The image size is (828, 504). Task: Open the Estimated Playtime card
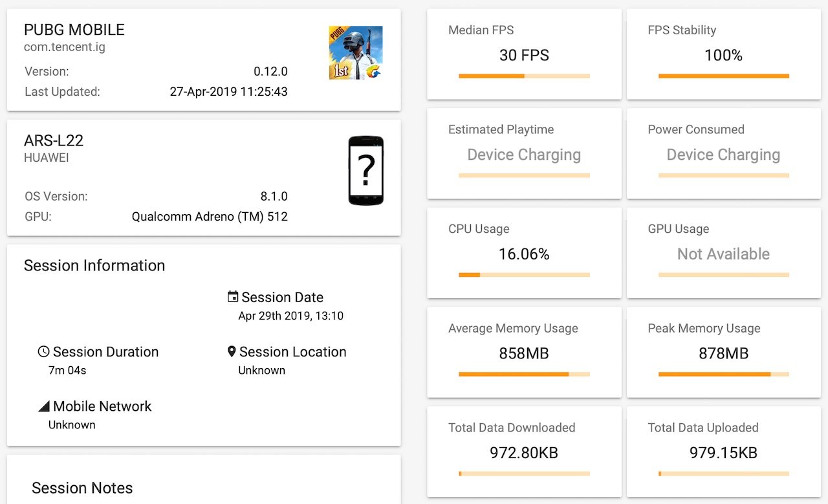[525, 154]
